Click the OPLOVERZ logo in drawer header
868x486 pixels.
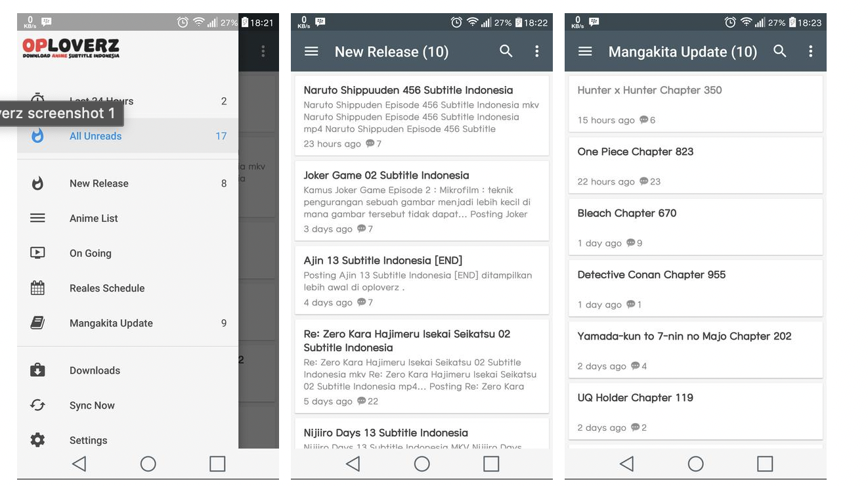(x=71, y=48)
